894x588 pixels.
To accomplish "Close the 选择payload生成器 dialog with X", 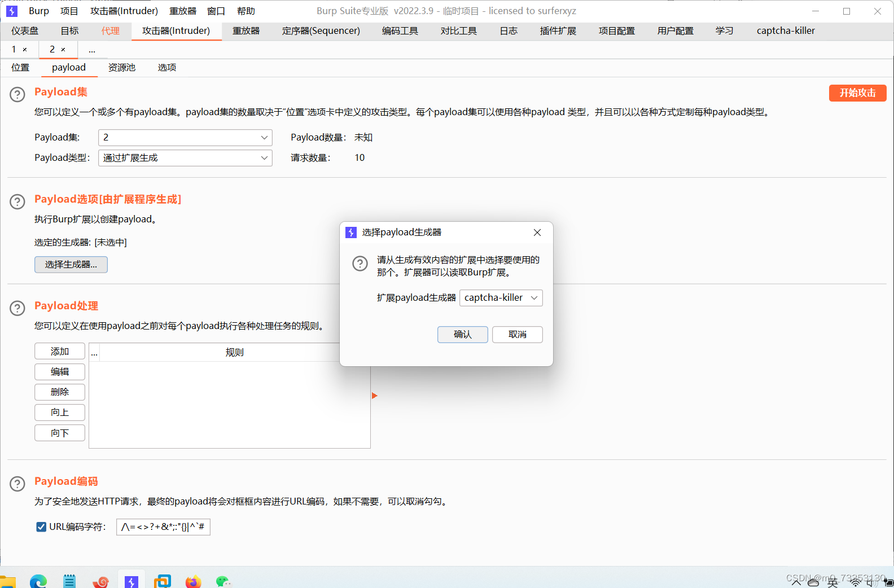I will pos(537,232).
